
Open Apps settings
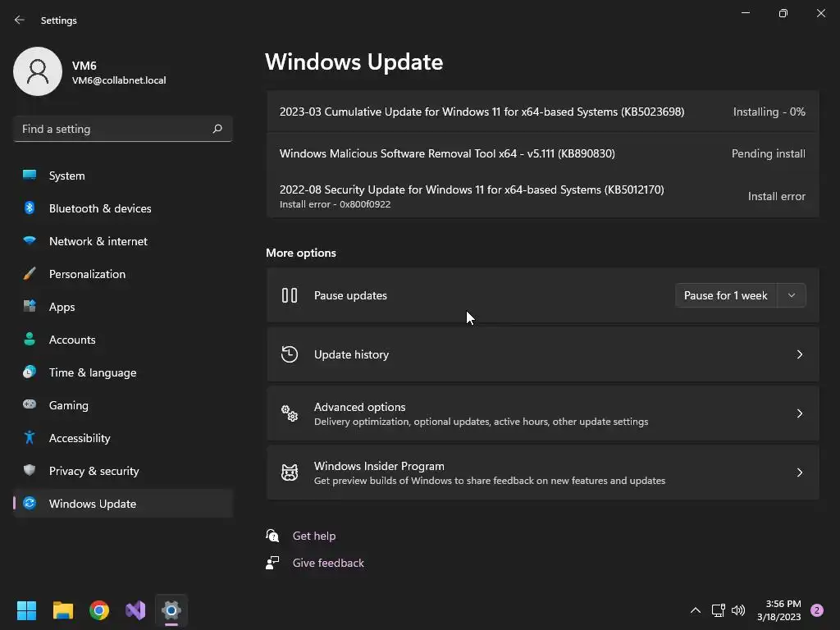123,307
